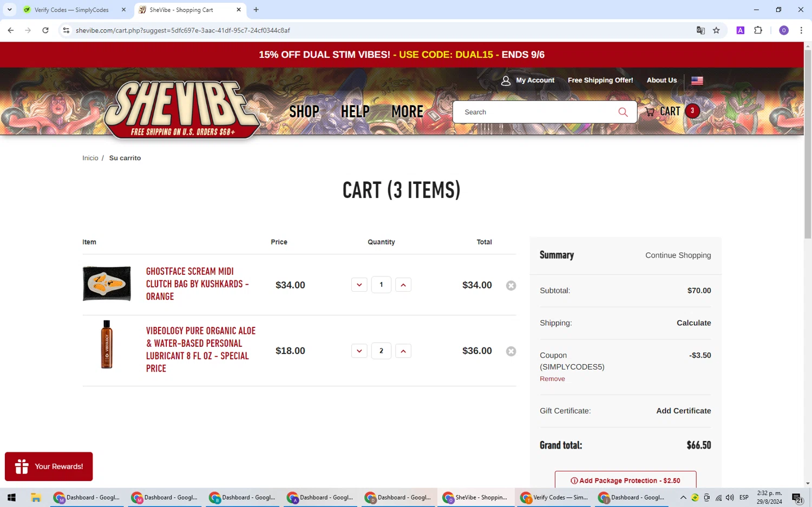Screen dimensions: 812x507
Task: Click quantity field for Vibeology lubricant
Action: [x=381, y=351]
